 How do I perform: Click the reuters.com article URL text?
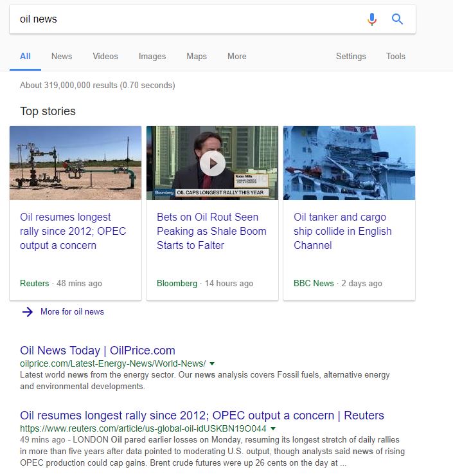pyautogui.click(x=143, y=428)
